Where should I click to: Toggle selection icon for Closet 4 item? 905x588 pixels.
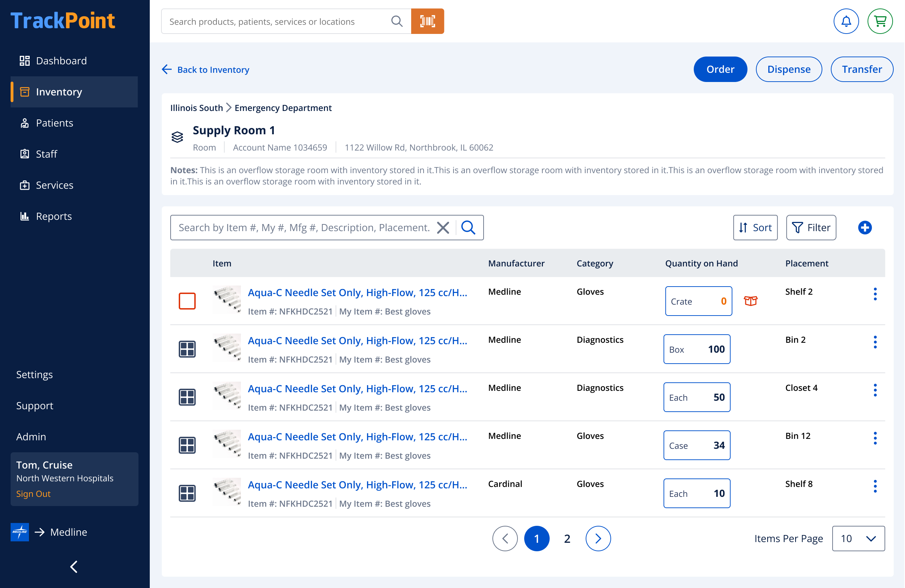(187, 397)
